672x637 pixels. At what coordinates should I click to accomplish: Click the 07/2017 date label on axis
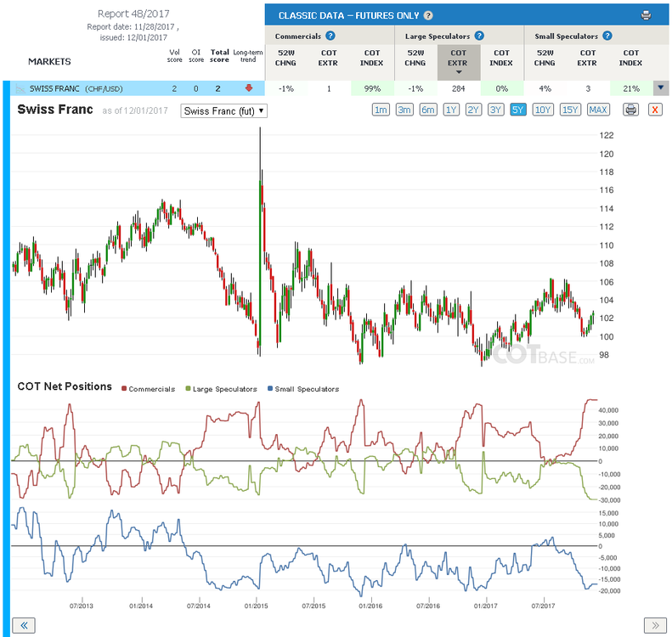pos(543,606)
